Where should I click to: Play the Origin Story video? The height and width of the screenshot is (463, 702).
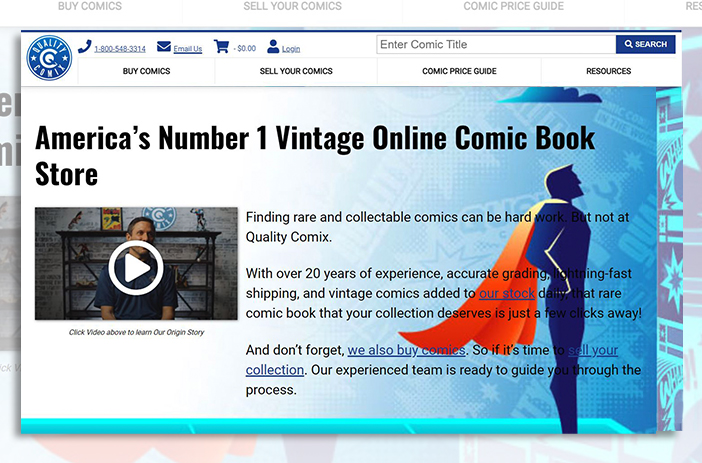point(136,268)
